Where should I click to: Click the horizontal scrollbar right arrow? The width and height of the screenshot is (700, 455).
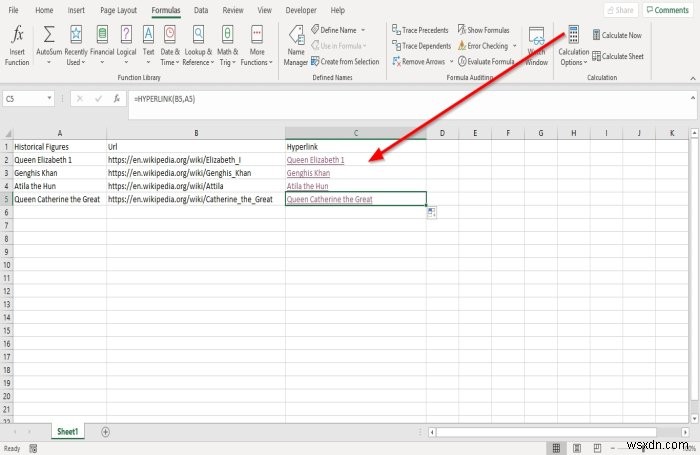(685, 432)
